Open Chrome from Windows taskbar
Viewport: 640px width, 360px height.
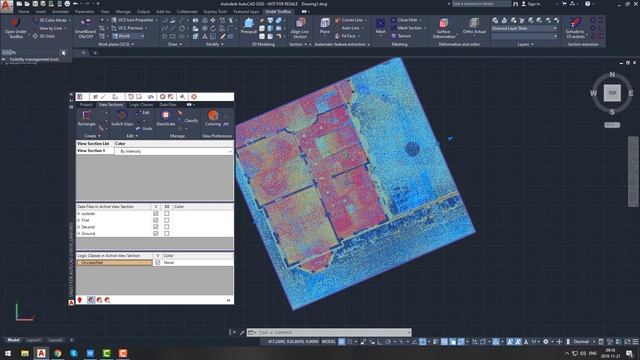(x=58, y=353)
